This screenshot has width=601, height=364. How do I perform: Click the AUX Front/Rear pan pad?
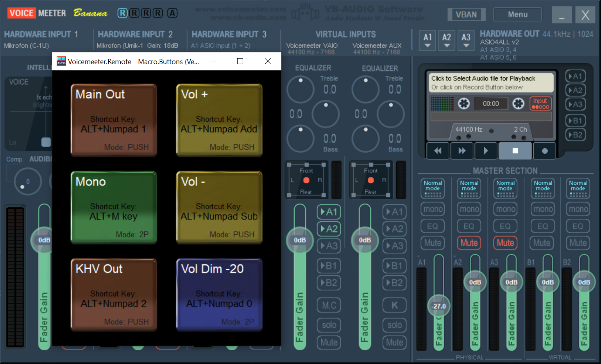click(371, 180)
